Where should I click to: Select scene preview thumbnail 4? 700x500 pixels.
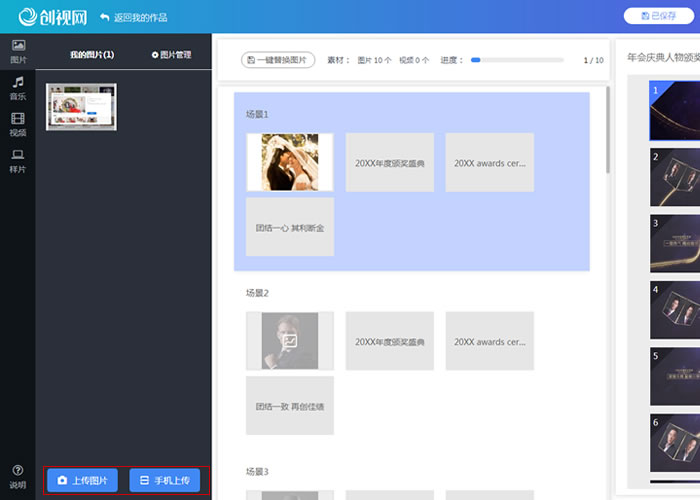point(675,310)
